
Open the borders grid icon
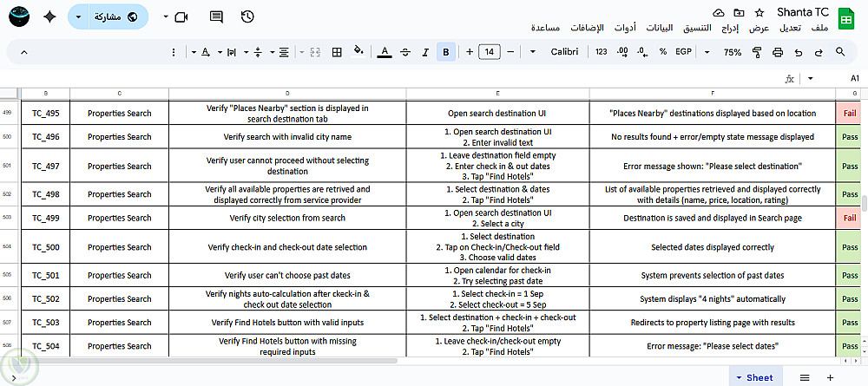click(337, 52)
